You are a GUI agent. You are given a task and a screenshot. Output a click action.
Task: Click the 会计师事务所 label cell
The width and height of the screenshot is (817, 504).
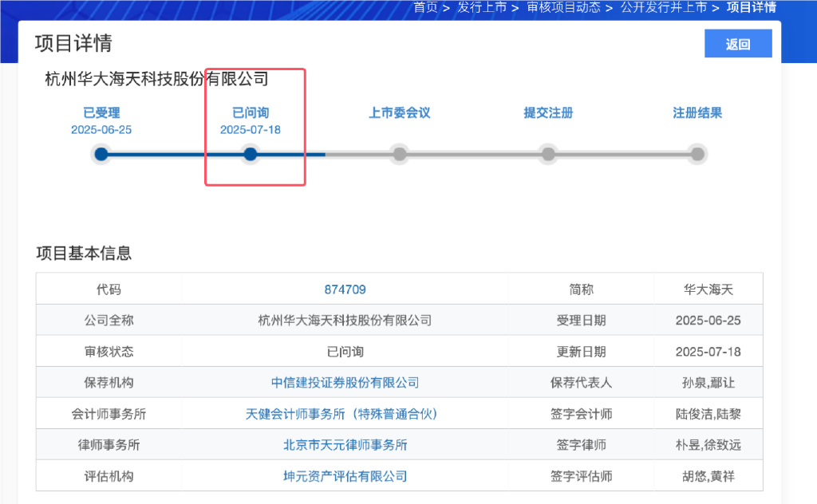coord(109,414)
